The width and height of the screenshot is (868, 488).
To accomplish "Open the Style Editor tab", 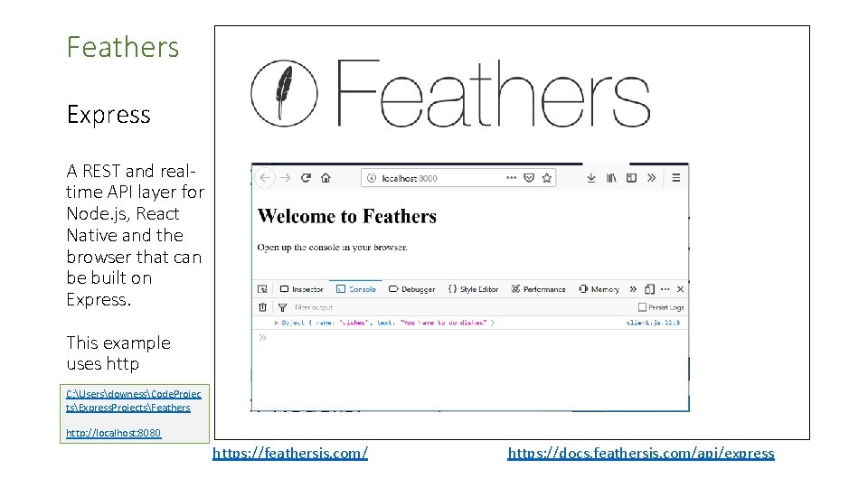I will [x=473, y=289].
